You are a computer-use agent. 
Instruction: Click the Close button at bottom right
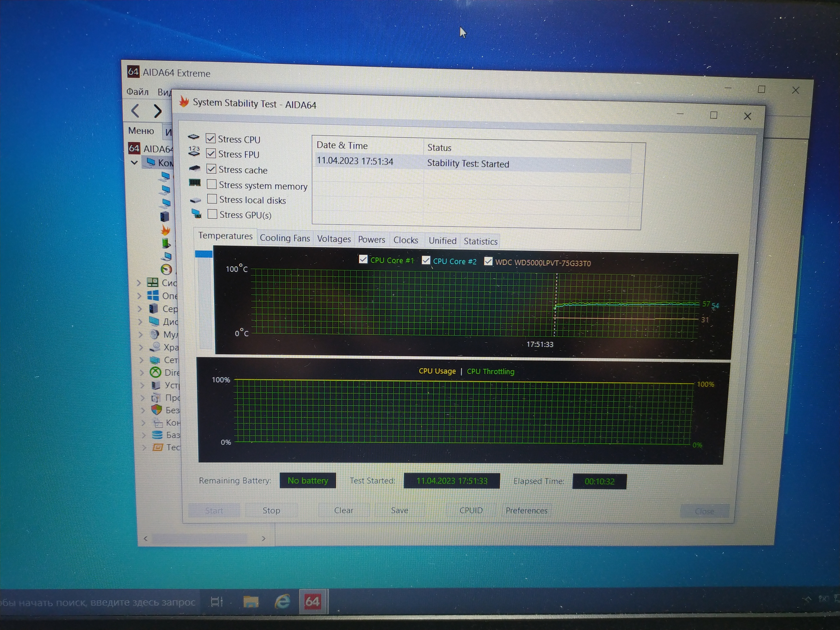tap(705, 511)
